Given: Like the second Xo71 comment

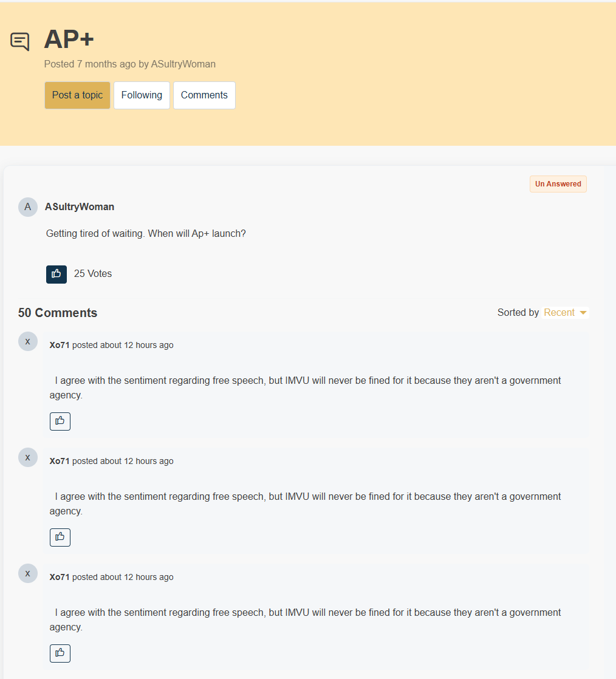Looking at the screenshot, I should (60, 537).
